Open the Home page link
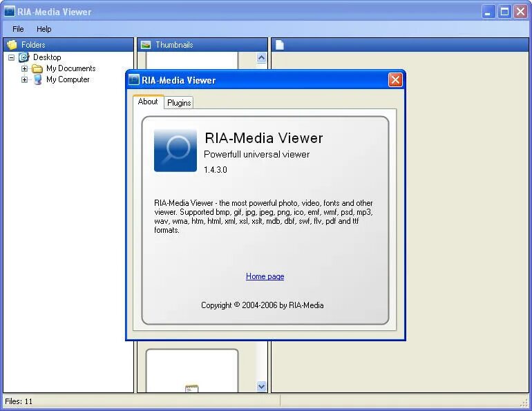 pyautogui.click(x=265, y=276)
